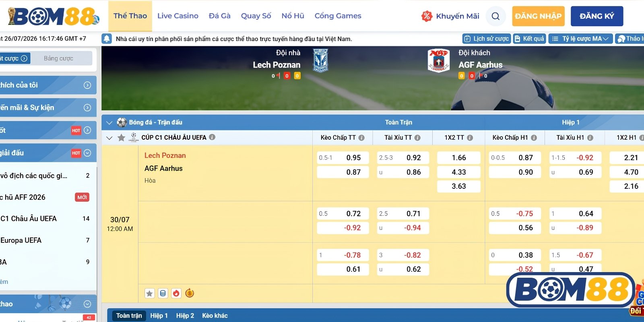Select 1X2 TT draw odds 3.63

(x=459, y=186)
